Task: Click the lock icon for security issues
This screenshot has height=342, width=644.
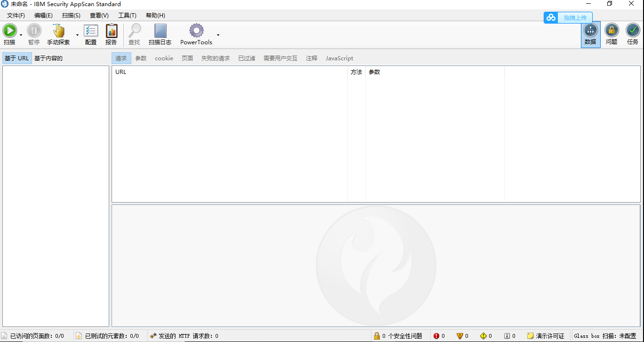Action: (377, 336)
